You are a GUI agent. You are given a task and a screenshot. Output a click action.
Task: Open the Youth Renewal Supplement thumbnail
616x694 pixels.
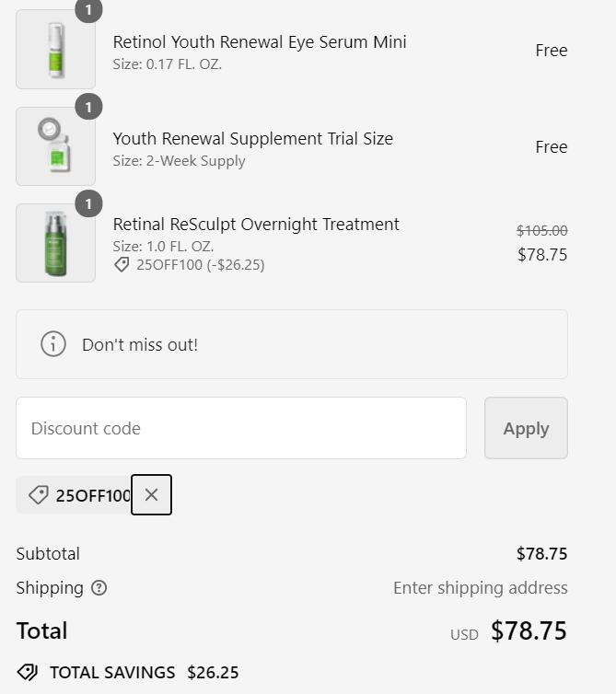[56, 146]
